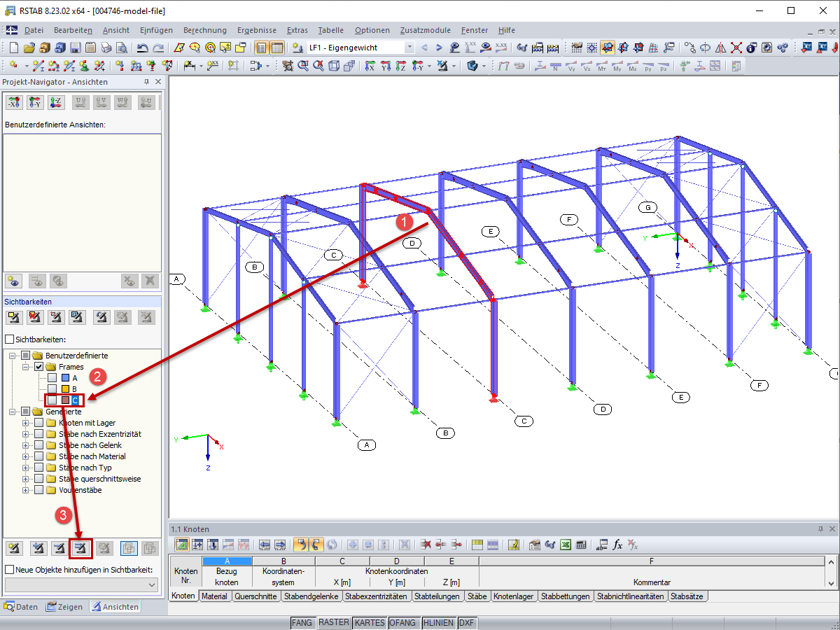
Task: Expand the Stäbe nach Material node
Action: point(26,456)
